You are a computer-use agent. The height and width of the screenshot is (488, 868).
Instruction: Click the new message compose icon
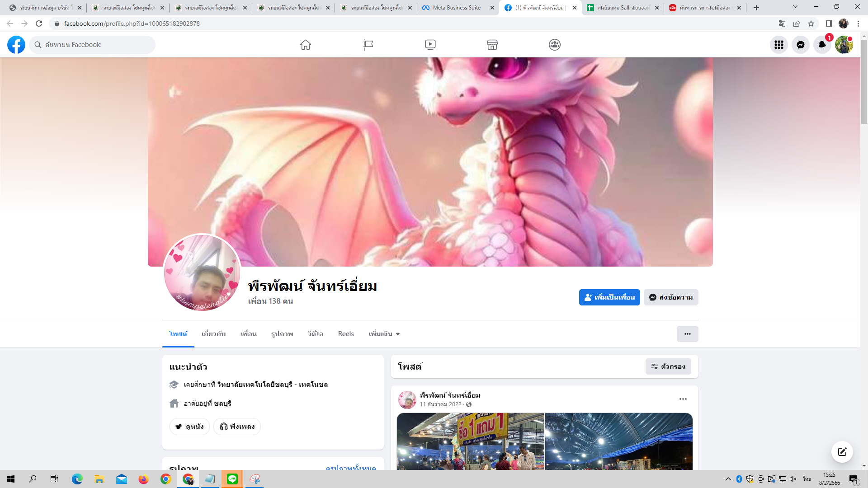coord(842,452)
